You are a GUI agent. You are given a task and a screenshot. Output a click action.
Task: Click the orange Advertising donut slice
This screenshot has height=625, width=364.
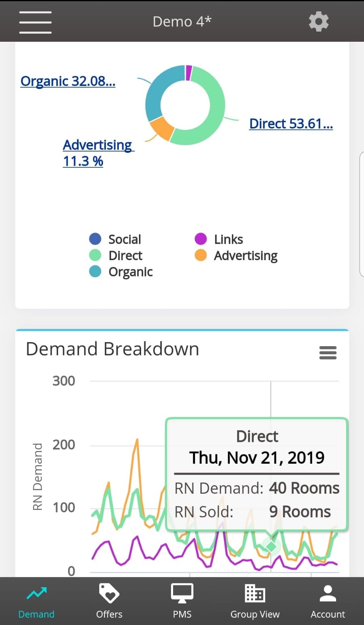(162, 128)
